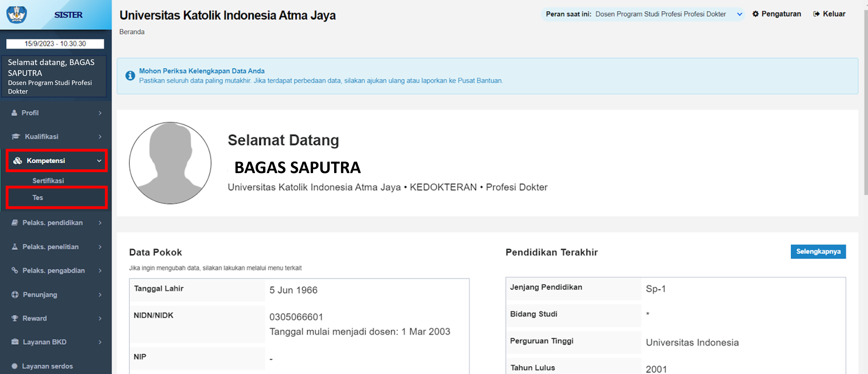Open the Profil menu

56,113
